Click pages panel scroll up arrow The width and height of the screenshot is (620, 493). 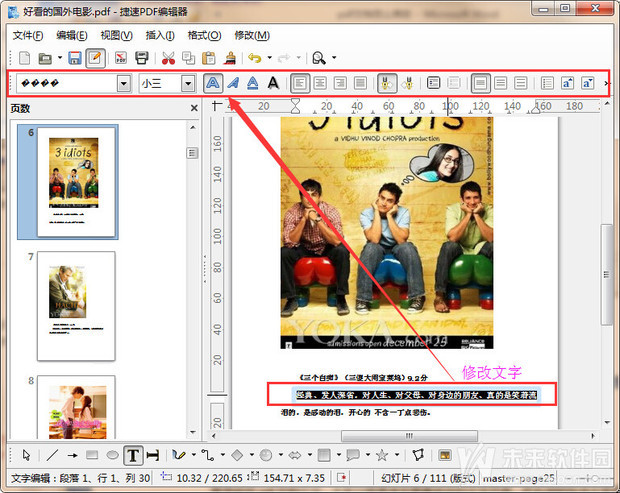(193, 127)
